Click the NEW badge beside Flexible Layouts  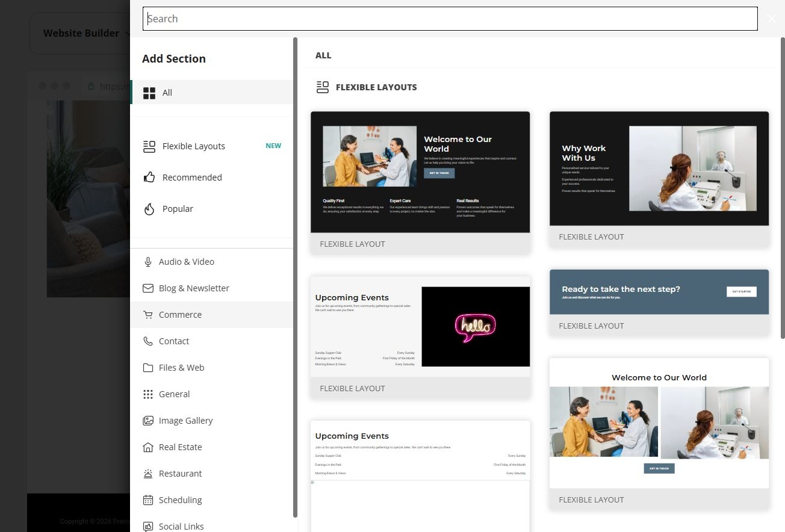[273, 146]
